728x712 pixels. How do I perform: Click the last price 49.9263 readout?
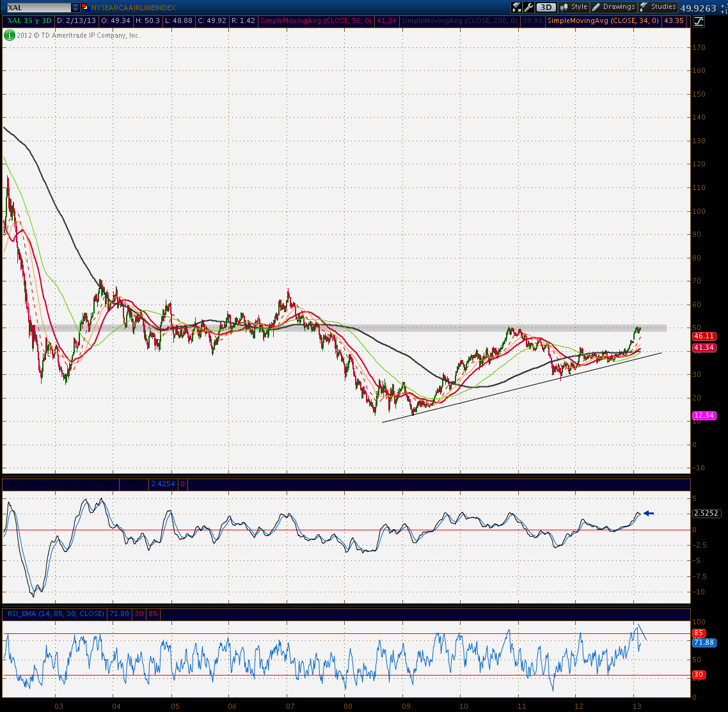coord(699,8)
